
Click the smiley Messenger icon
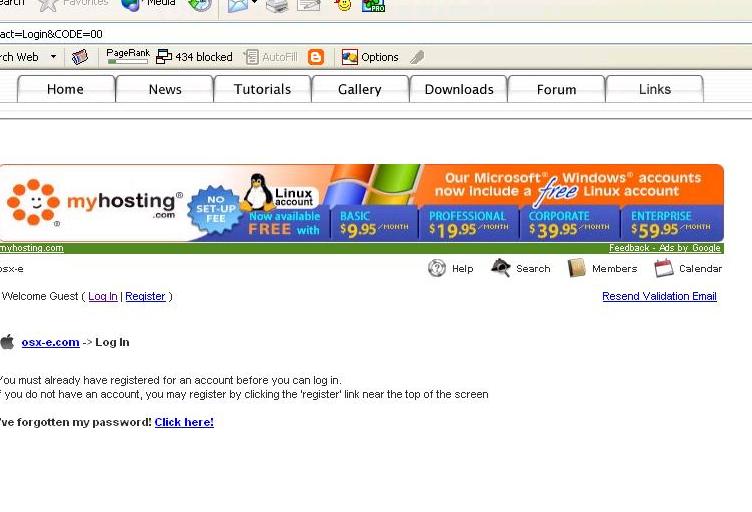click(x=343, y=5)
